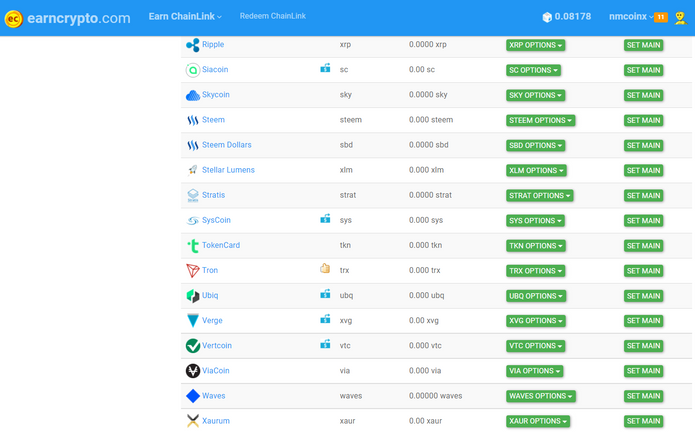Click the thumbs-up icon beside Tron
This screenshot has width=695, height=432.
pyautogui.click(x=325, y=269)
